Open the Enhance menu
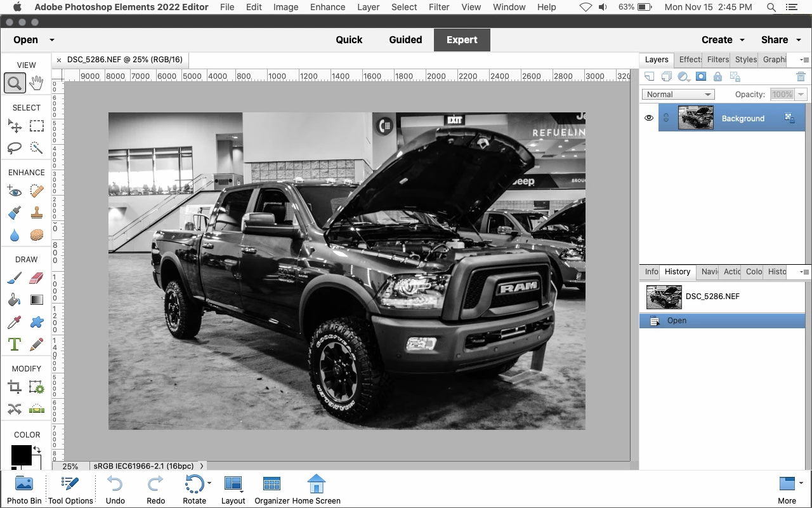This screenshot has height=508, width=812. [x=328, y=7]
